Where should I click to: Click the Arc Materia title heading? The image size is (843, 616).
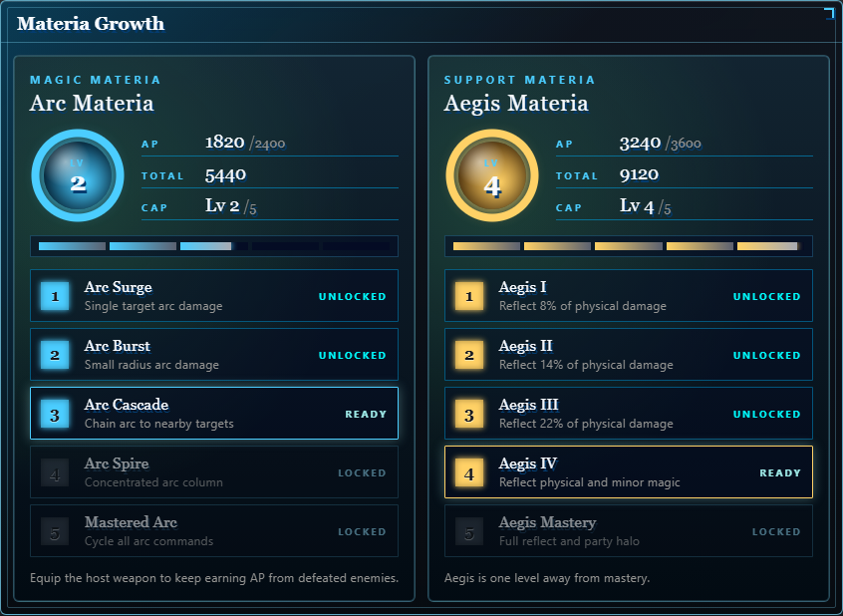[x=92, y=104]
